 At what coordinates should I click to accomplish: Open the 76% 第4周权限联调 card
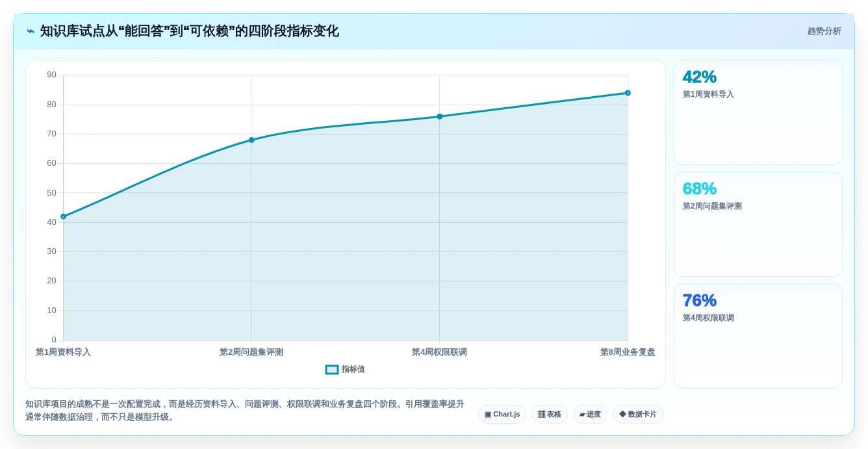pos(758,336)
